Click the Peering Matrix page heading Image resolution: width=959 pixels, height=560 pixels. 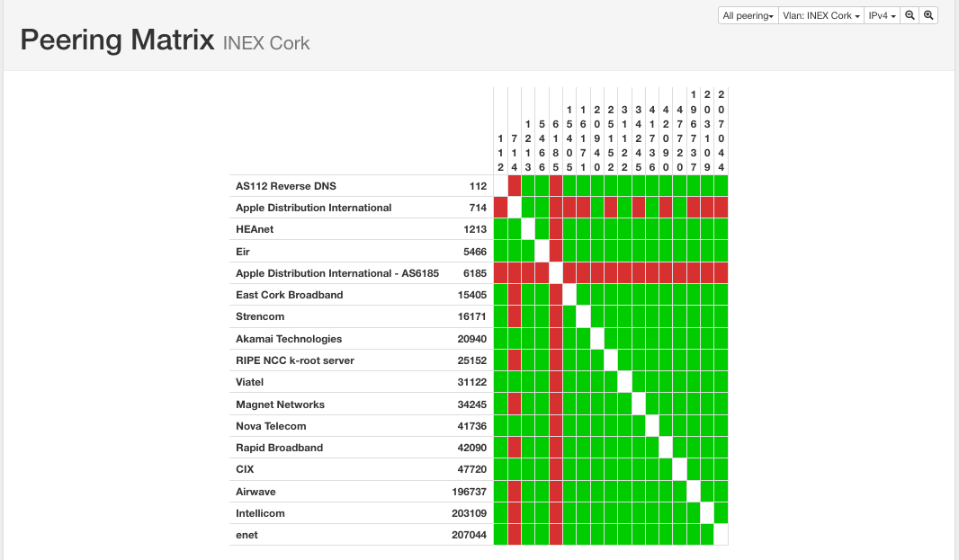click(118, 40)
